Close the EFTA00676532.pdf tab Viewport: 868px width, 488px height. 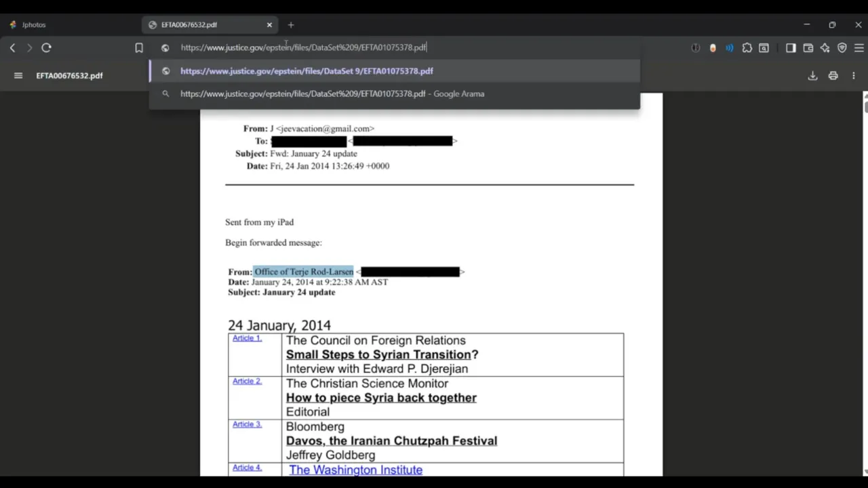point(269,25)
